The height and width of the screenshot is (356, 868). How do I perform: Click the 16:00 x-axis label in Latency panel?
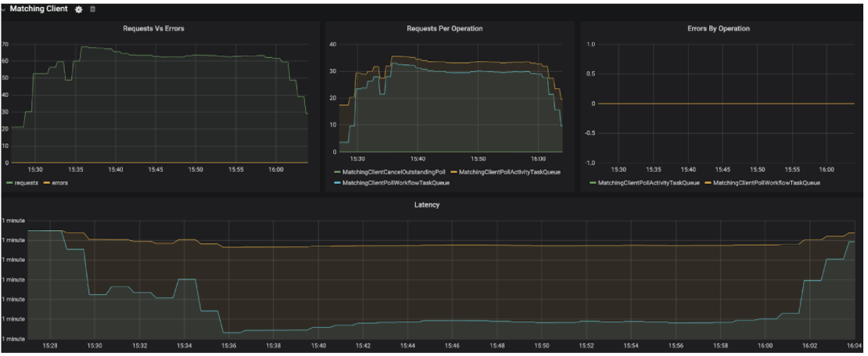(765, 346)
